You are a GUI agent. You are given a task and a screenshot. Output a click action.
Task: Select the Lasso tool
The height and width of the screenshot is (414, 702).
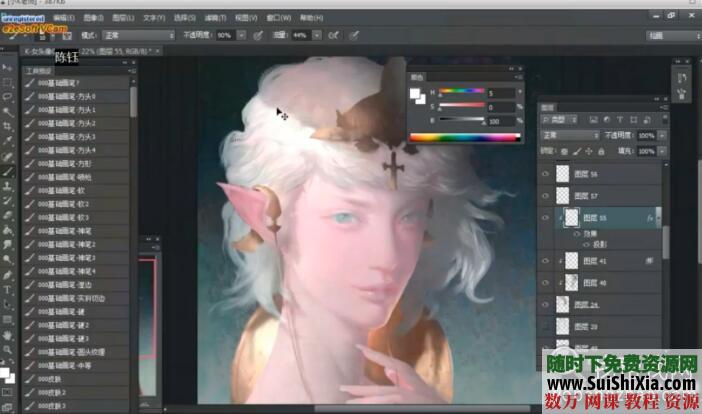8,97
